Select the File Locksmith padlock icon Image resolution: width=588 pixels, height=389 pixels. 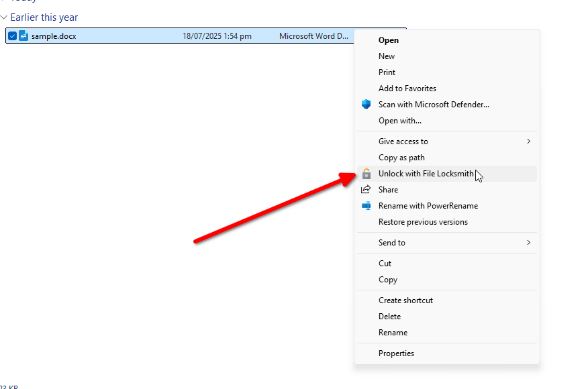click(x=366, y=174)
